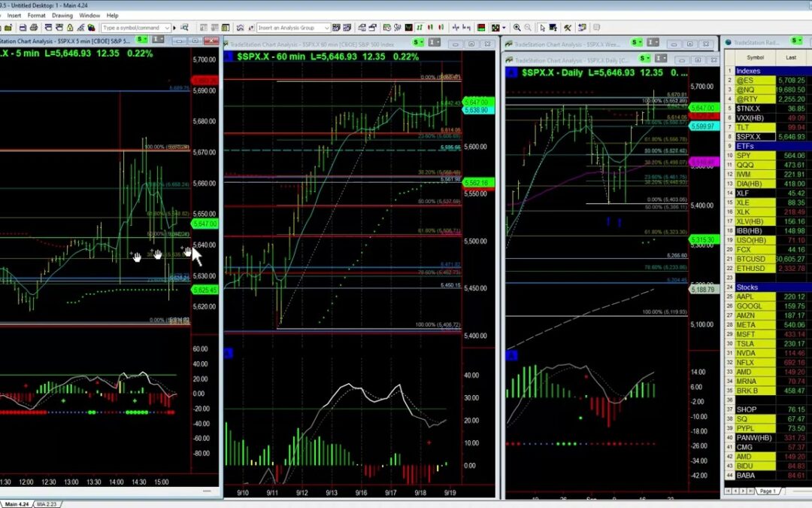Toggle the S status button on the RadarScreen window
Image resolution: width=812 pixels, height=508 pixels.
[x=796, y=41]
